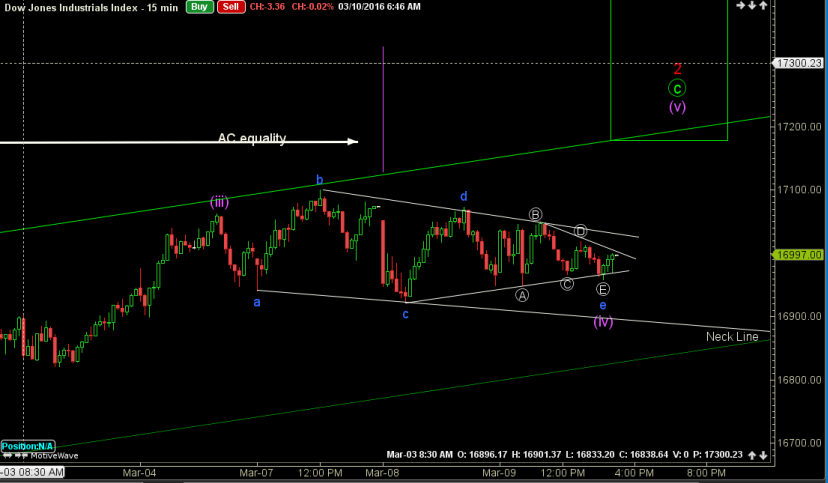Click the 4:00 PM time axis label
The height and width of the screenshot is (483, 828).
point(635,472)
